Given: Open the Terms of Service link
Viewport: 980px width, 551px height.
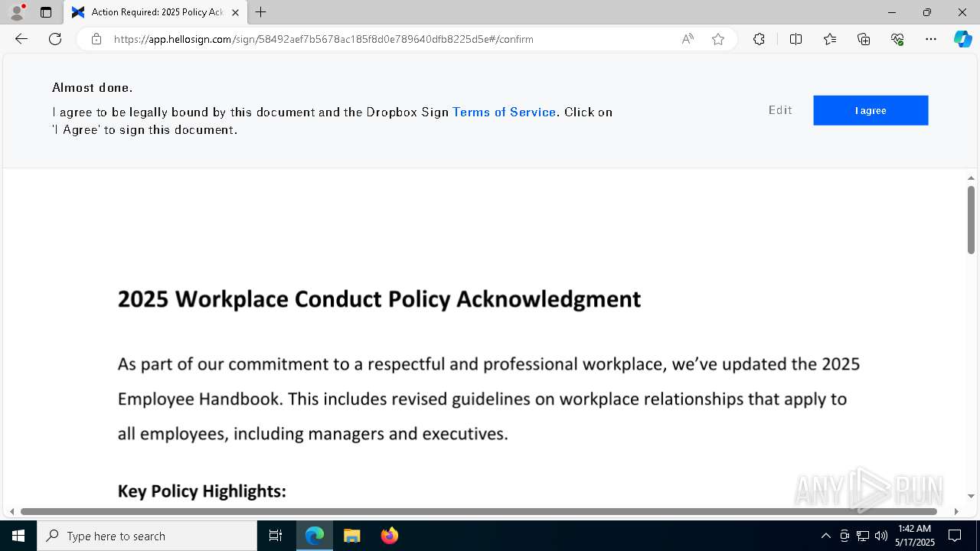Looking at the screenshot, I should (504, 112).
